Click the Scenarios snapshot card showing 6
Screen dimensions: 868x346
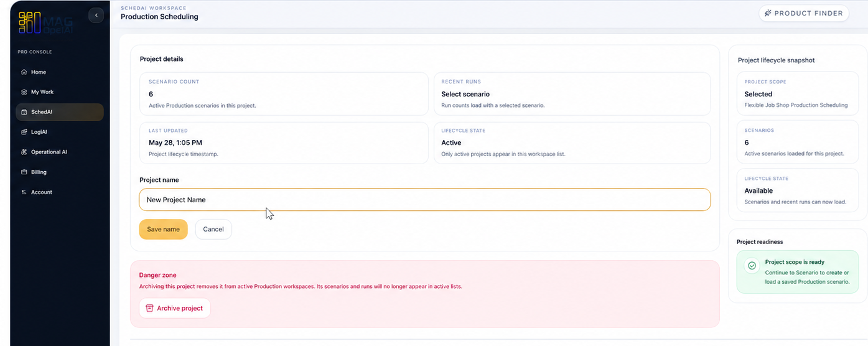pos(798,143)
